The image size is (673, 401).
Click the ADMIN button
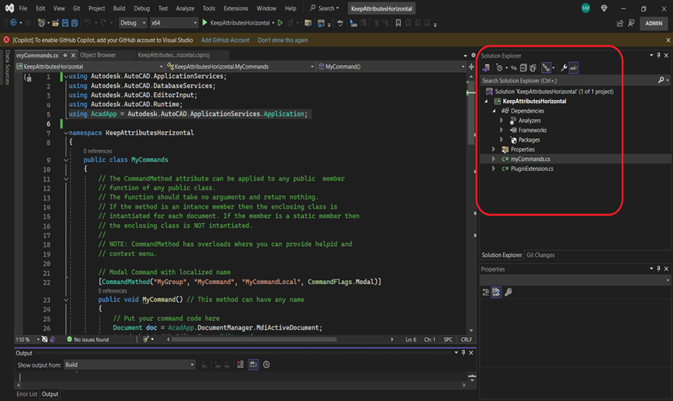click(654, 23)
